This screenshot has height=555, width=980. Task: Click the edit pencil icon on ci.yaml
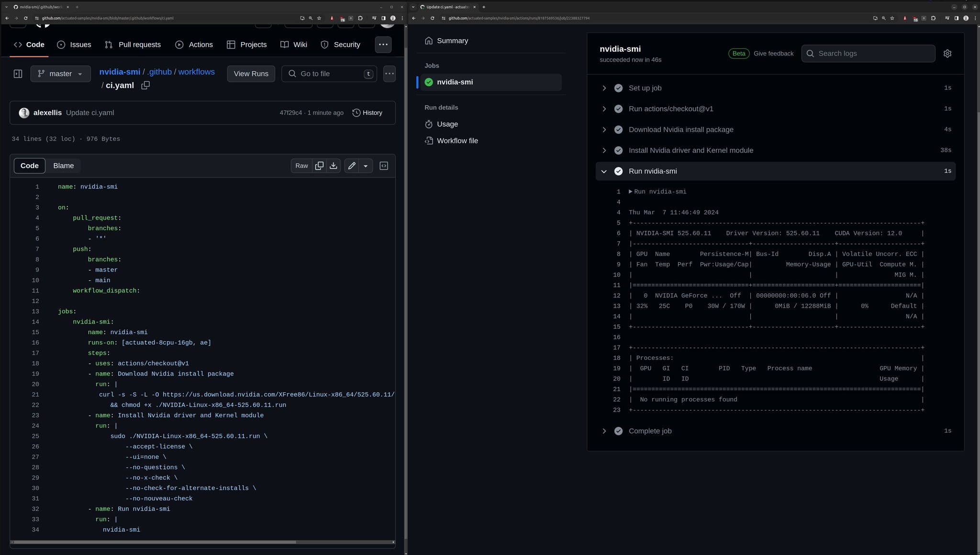pos(351,166)
